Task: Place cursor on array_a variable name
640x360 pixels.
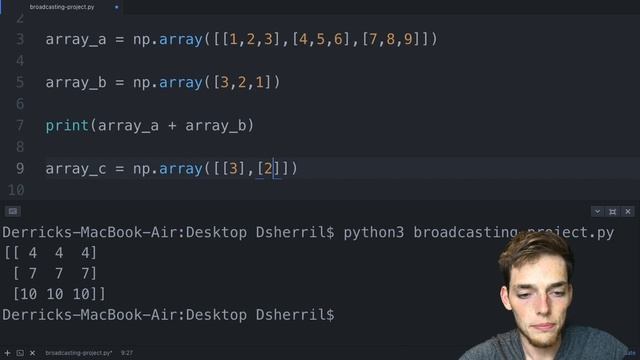Action: [x=76, y=40]
